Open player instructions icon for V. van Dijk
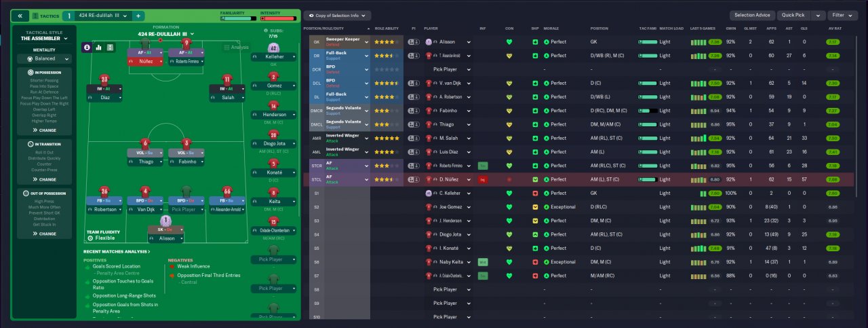Screen dimensions: 868x328 (x=413, y=83)
